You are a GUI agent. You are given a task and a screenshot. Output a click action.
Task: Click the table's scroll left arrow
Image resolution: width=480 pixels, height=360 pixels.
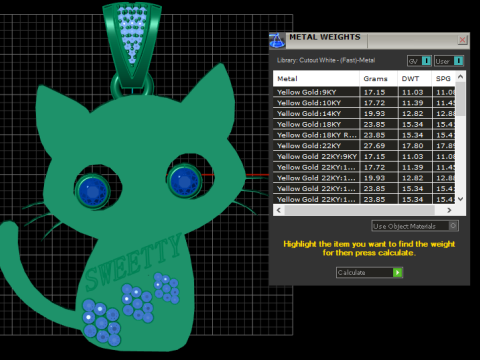[279, 210]
